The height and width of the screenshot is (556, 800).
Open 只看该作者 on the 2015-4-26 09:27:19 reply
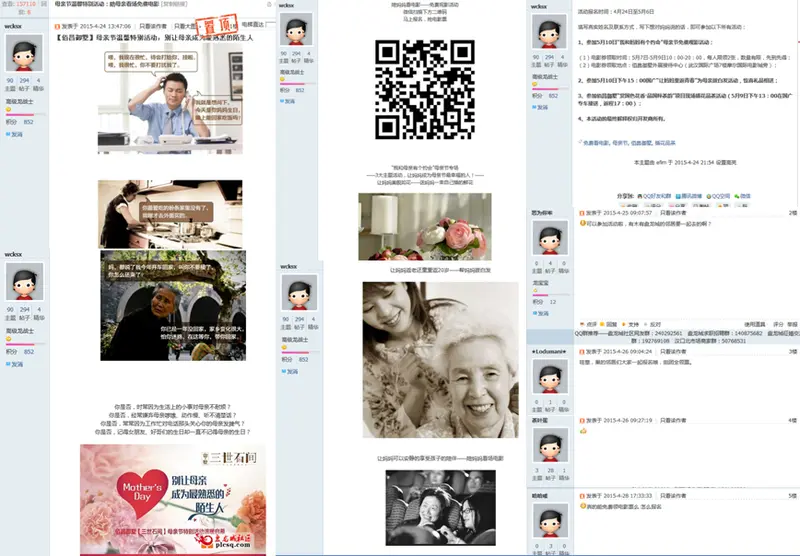(673, 420)
